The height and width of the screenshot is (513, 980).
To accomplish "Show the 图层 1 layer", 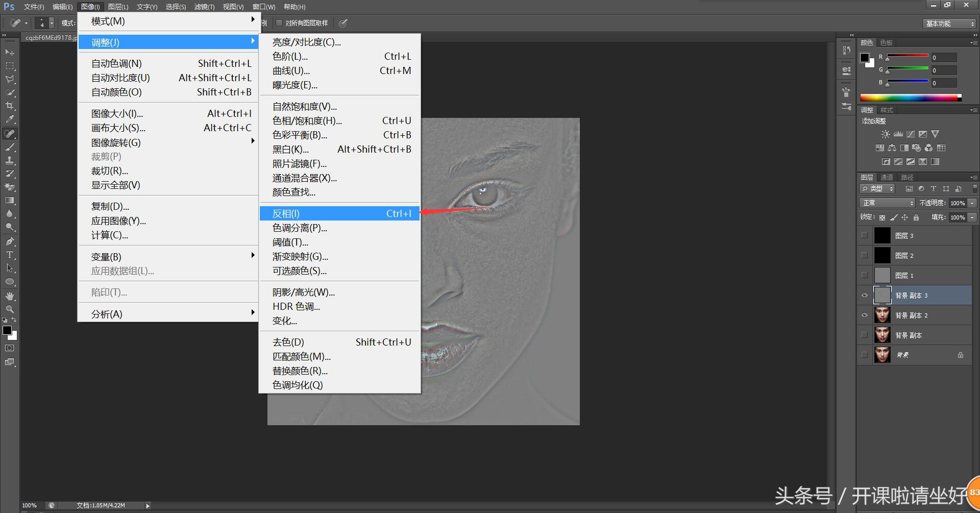I will pyautogui.click(x=865, y=275).
